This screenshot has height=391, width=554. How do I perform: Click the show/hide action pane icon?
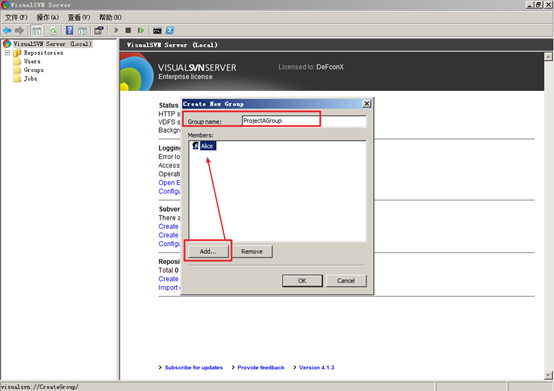coord(82,31)
